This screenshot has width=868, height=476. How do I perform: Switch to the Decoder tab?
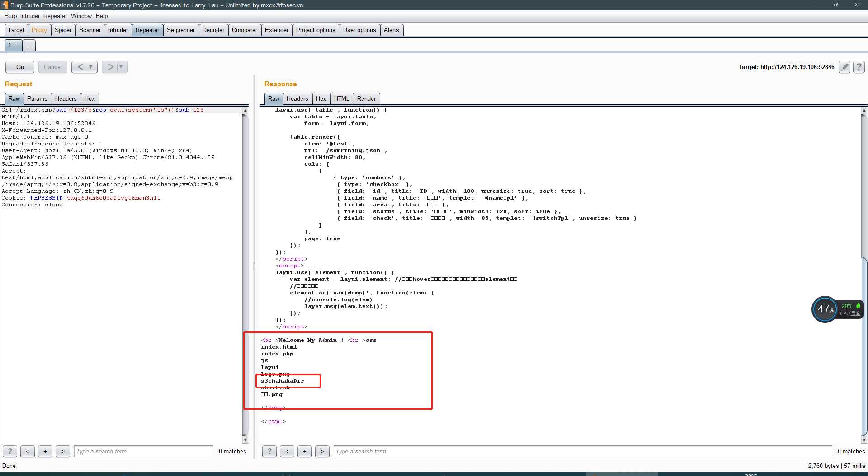point(213,30)
